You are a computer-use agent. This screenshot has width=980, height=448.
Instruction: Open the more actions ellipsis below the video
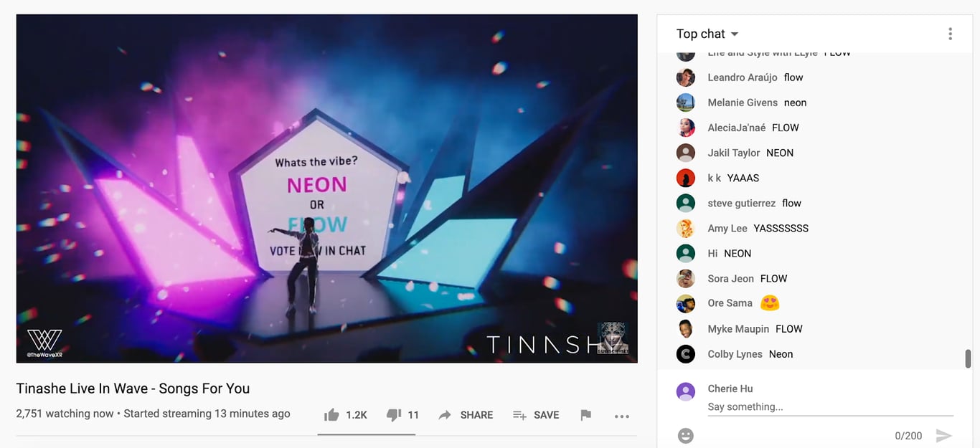click(622, 416)
